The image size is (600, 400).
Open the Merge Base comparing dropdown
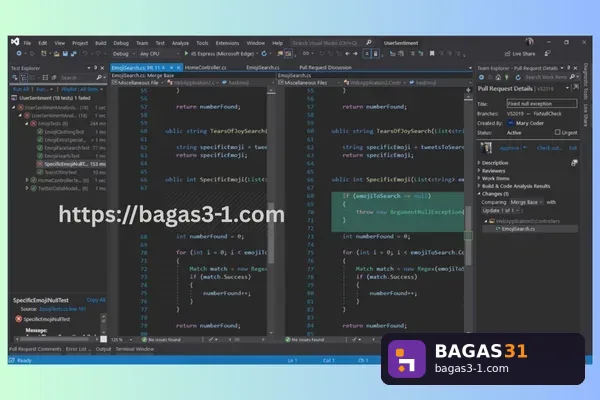526,202
